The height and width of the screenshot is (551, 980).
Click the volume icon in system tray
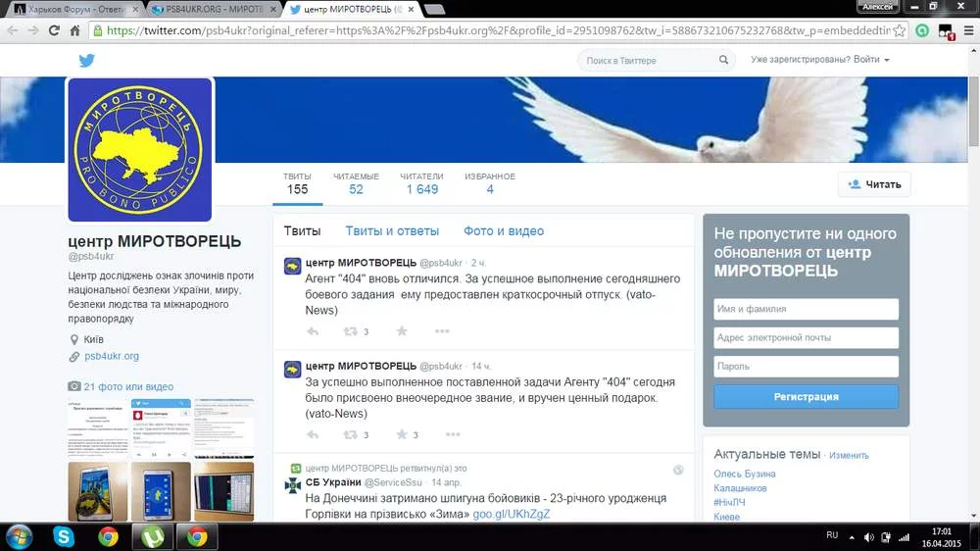point(868,537)
